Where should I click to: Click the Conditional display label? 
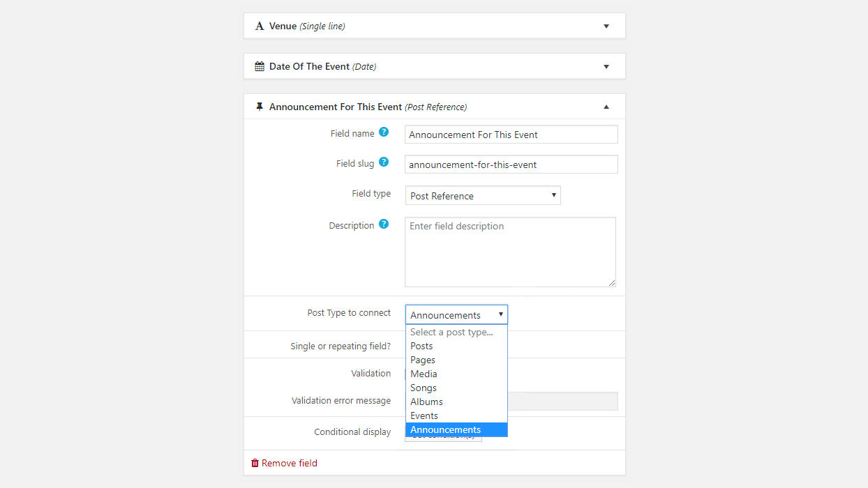tap(352, 432)
